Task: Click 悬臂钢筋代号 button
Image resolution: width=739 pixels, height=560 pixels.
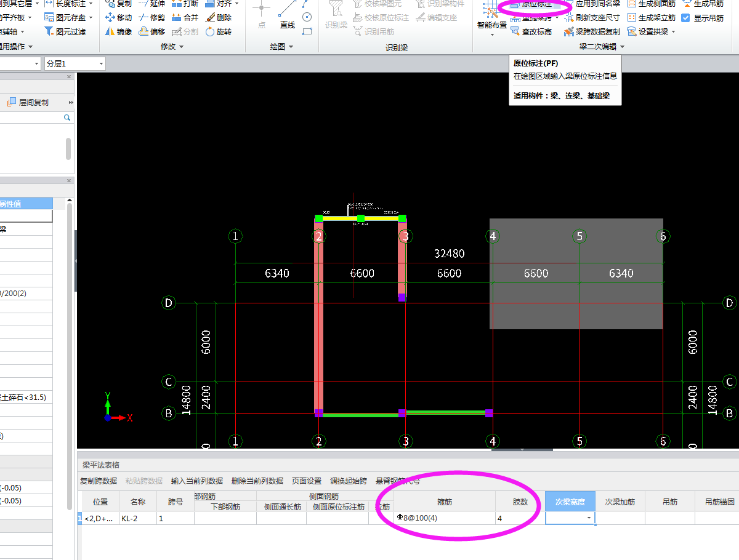Action: coord(398,481)
